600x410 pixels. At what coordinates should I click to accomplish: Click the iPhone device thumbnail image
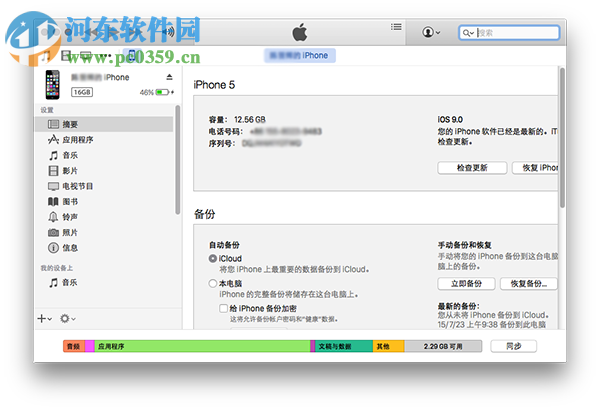click(53, 85)
